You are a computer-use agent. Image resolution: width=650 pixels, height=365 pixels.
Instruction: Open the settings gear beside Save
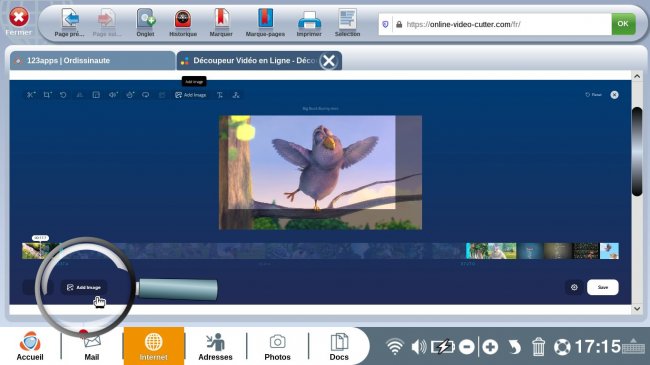point(574,287)
